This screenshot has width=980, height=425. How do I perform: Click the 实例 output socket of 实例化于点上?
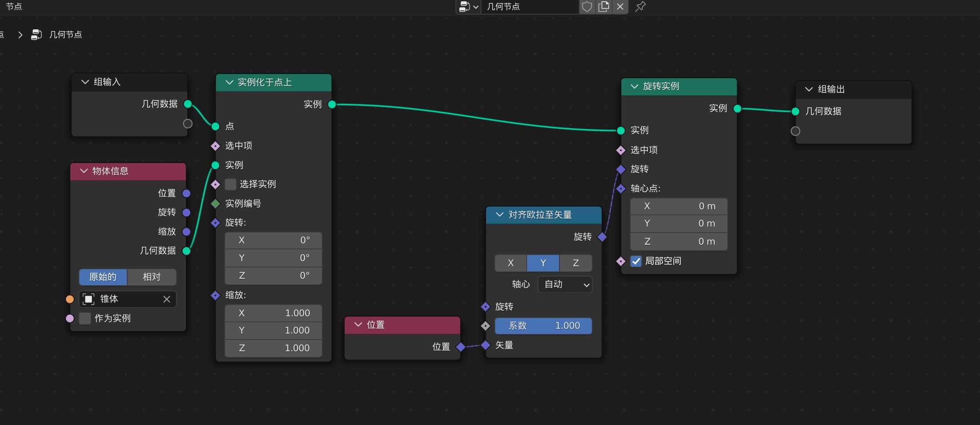pos(332,104)
